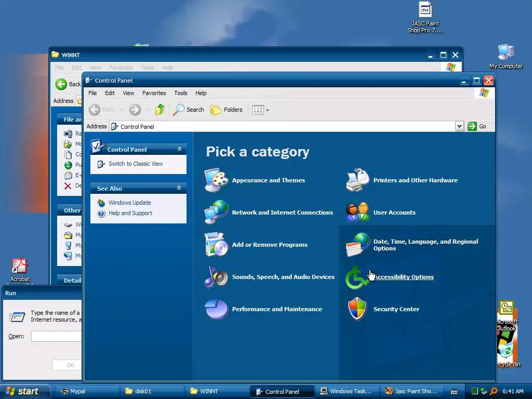Click the Go button beside address bar

pos(477,127)
